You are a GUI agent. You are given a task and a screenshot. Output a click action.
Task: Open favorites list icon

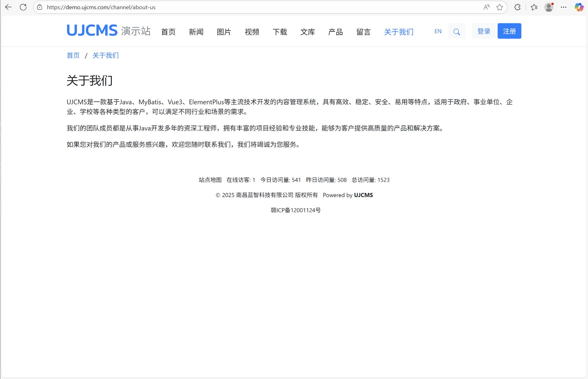click(534, 7)
